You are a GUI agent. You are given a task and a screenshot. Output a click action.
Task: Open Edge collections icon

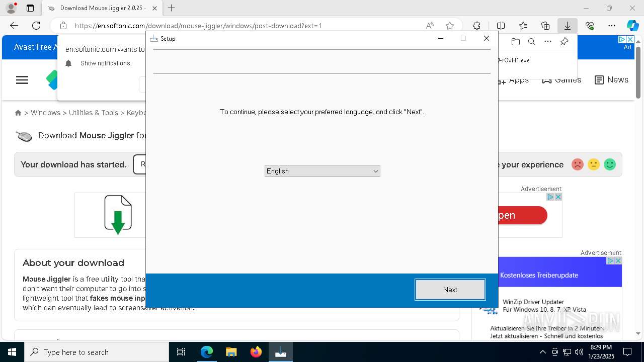[545, 26]
